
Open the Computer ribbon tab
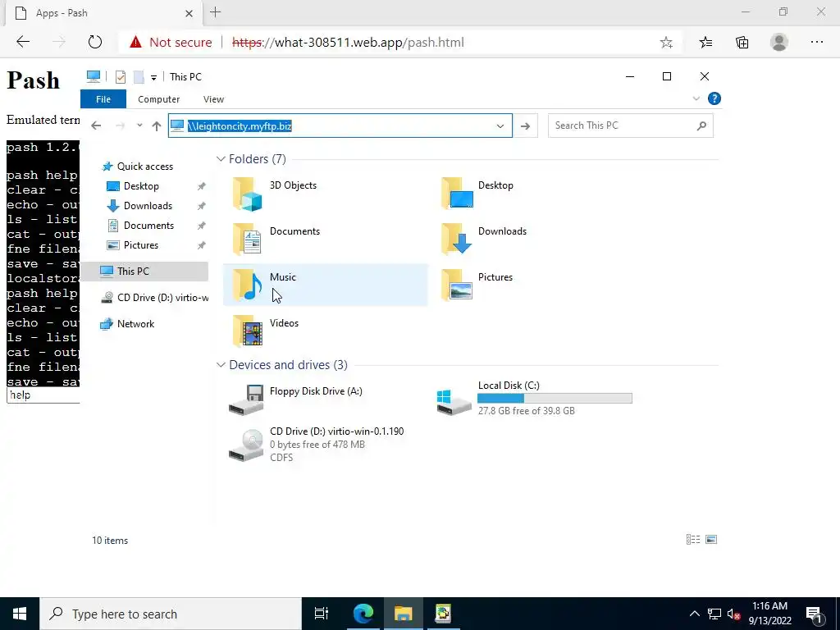(158, 99)
